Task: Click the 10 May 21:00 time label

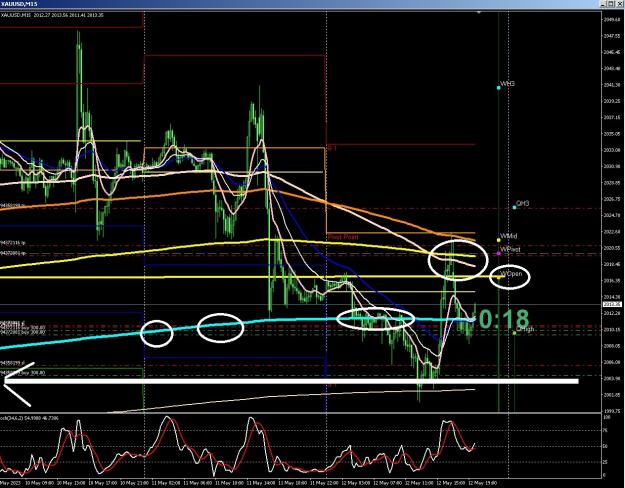Action: (x=135, y=482)
